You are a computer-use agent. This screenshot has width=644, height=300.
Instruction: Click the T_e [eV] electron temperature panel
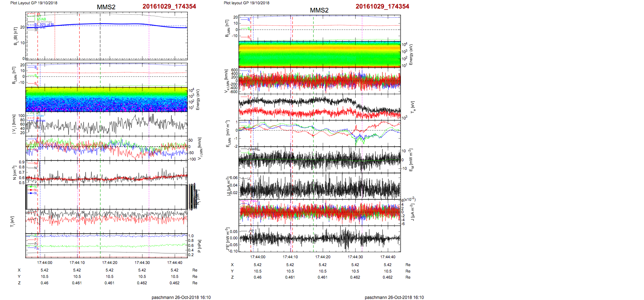pos(320,107)
